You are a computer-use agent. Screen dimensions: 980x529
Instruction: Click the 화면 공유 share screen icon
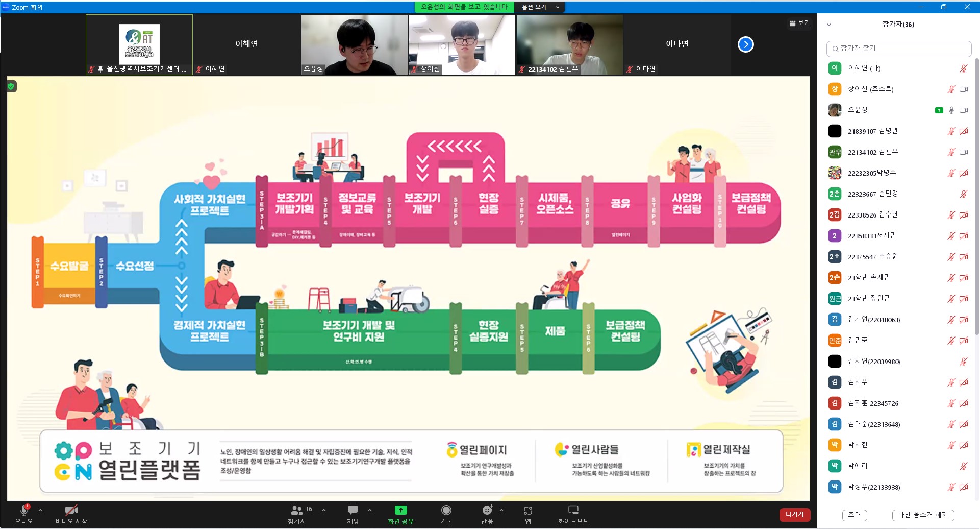pyautogui.click(x=400, y=510)
